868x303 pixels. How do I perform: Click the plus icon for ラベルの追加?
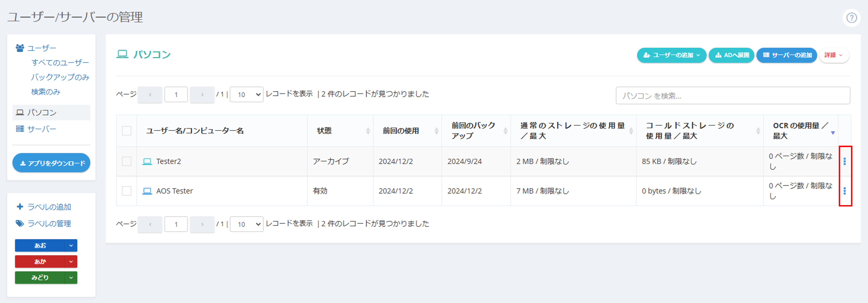click(20, 207)
